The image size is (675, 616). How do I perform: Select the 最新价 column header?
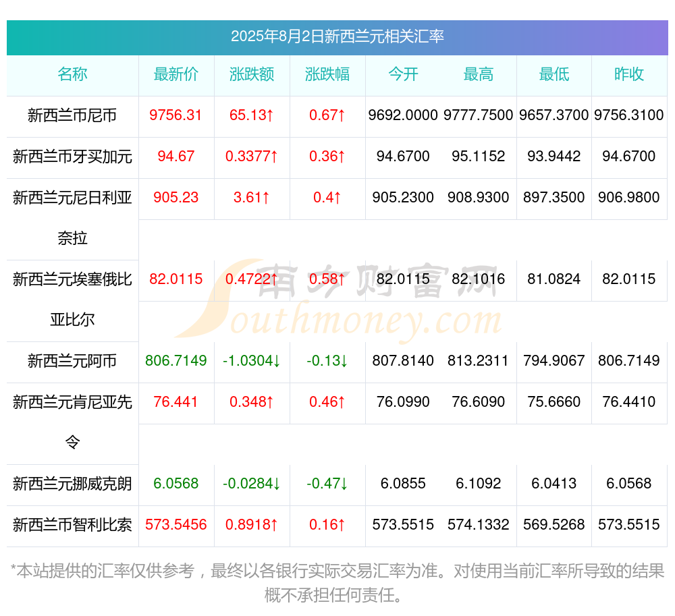[176, 74]
